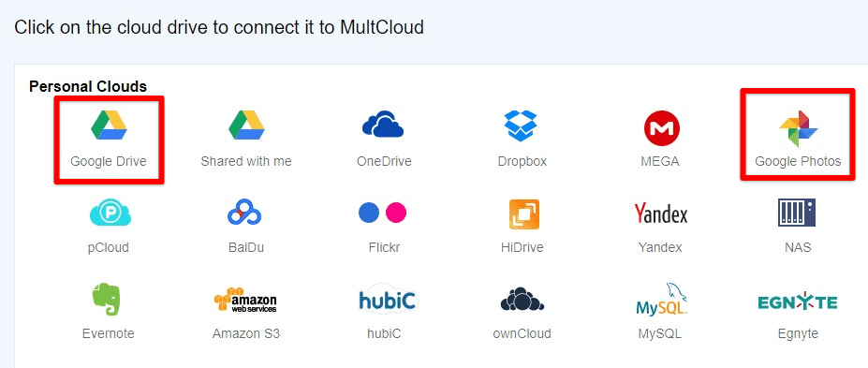
Task: Click the gray "hubiC" label under the logo
Action: point(384,333)
